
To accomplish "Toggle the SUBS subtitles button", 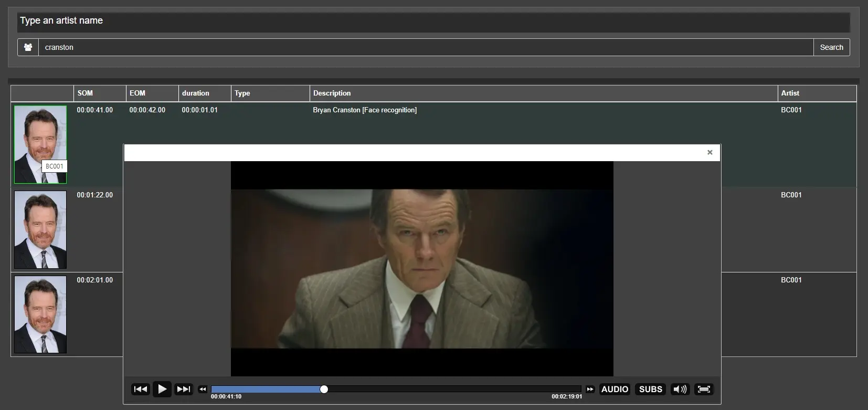I will coord(650,389).
